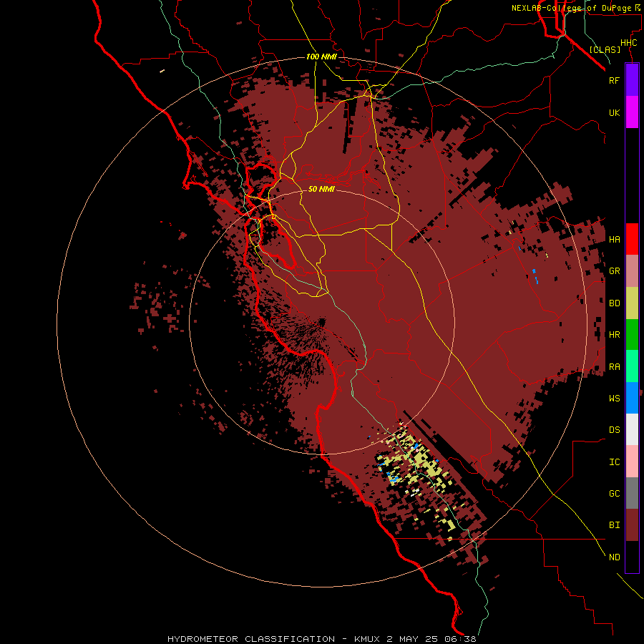Click the purple RF legend color swatch
The image size is (644, 644).
(x=632, y=79)
